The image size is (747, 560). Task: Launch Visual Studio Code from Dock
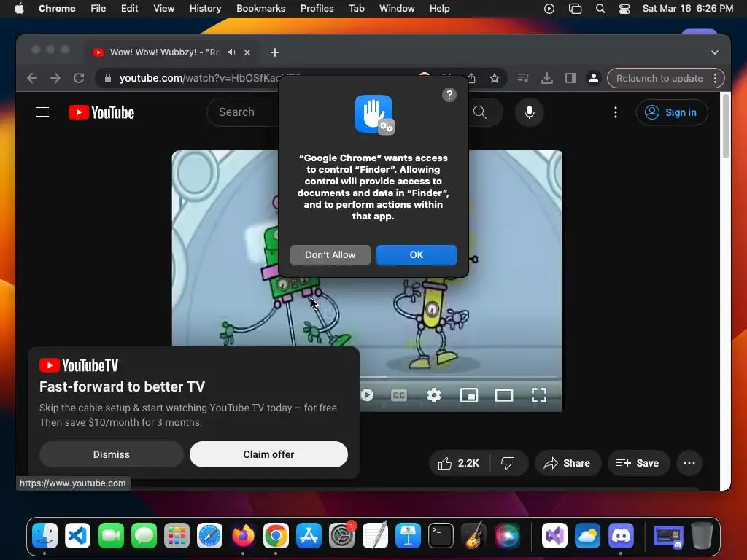[x=77, y=536]
